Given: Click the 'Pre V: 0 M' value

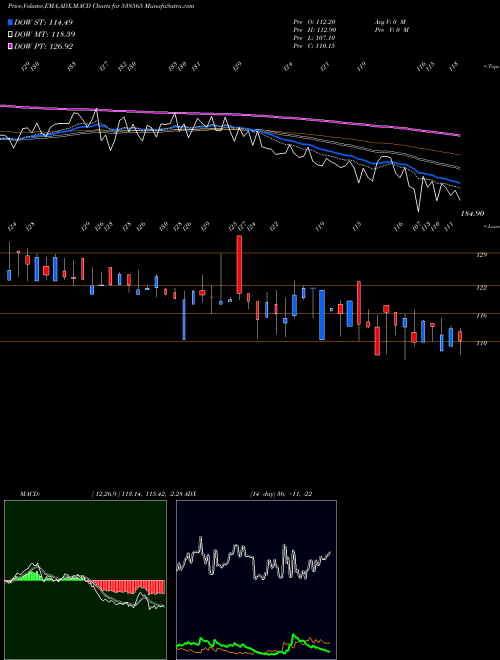Looking at the screenshot, I should [392, 30].
